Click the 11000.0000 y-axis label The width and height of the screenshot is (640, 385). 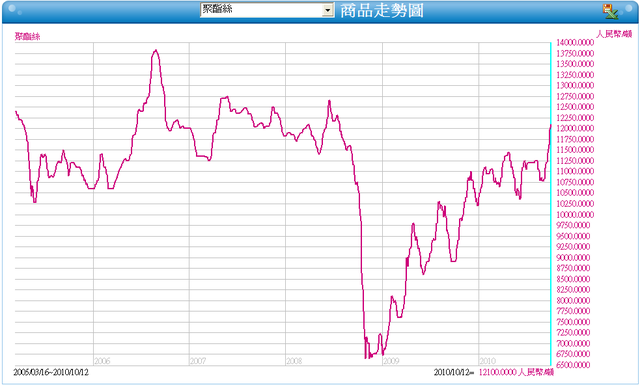pyautogui.click(x=575, y=171)
